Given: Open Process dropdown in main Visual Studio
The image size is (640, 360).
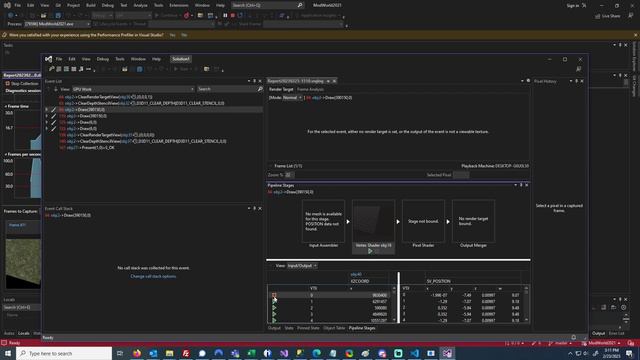Looking at the screenshot, I should coord(57,24).
